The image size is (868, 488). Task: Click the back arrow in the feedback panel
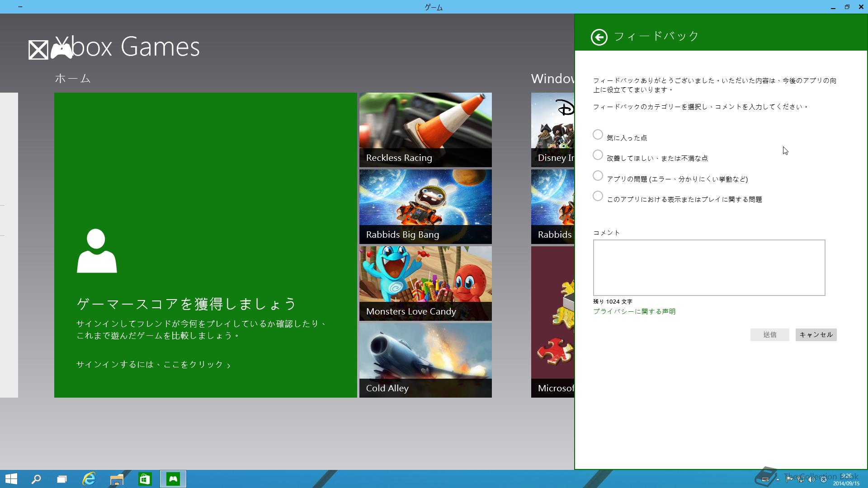pyautogui.click(x=599, y=37)
